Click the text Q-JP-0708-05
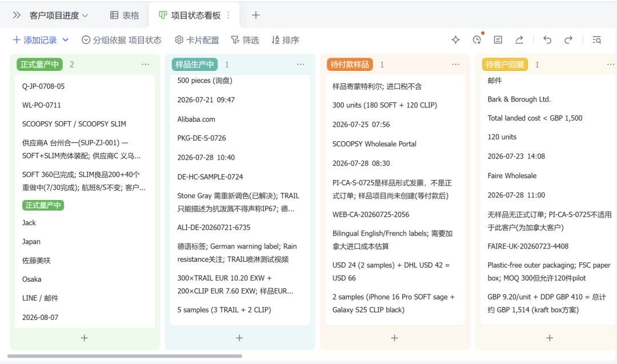The width and height of the screenshot is (617, 364). tap(43, 86)
